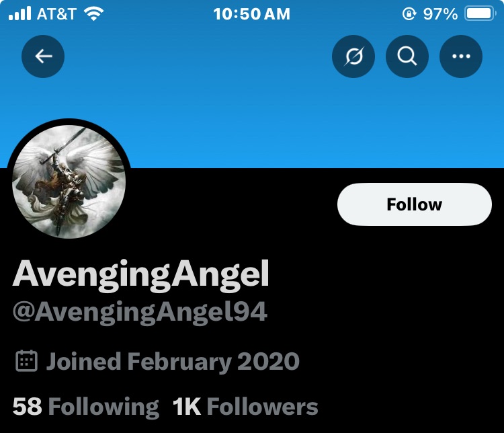
Task: Open search via the magnifying glass icon
Action: coord(407,56)
